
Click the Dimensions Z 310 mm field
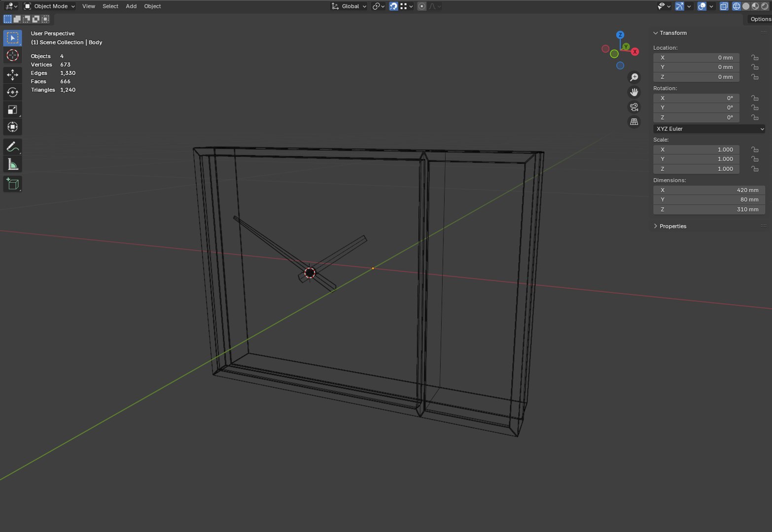pyautogui.click(x=709, y=209)
